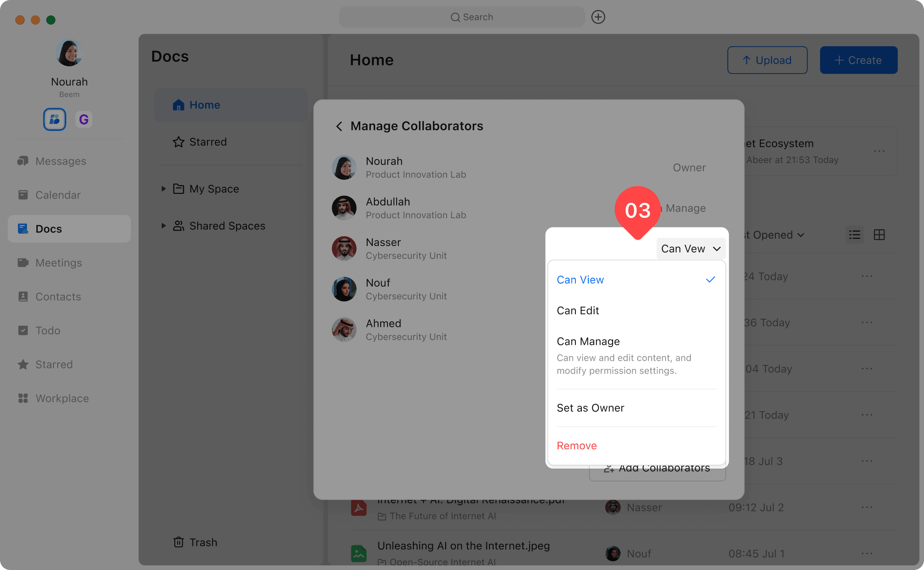
Task: Open Messages in the sidebar
Action: pos(60,161)
